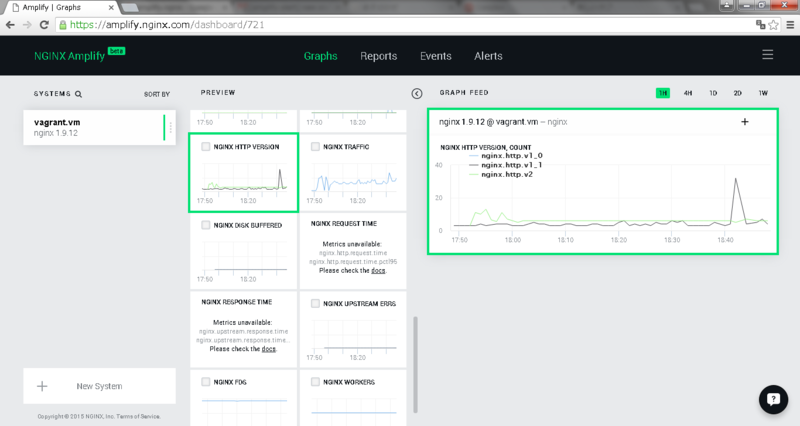Open vagrant.vm three-dot options
Image resolution: width=800 pixels, height=426 pixels.
point(170,128)
